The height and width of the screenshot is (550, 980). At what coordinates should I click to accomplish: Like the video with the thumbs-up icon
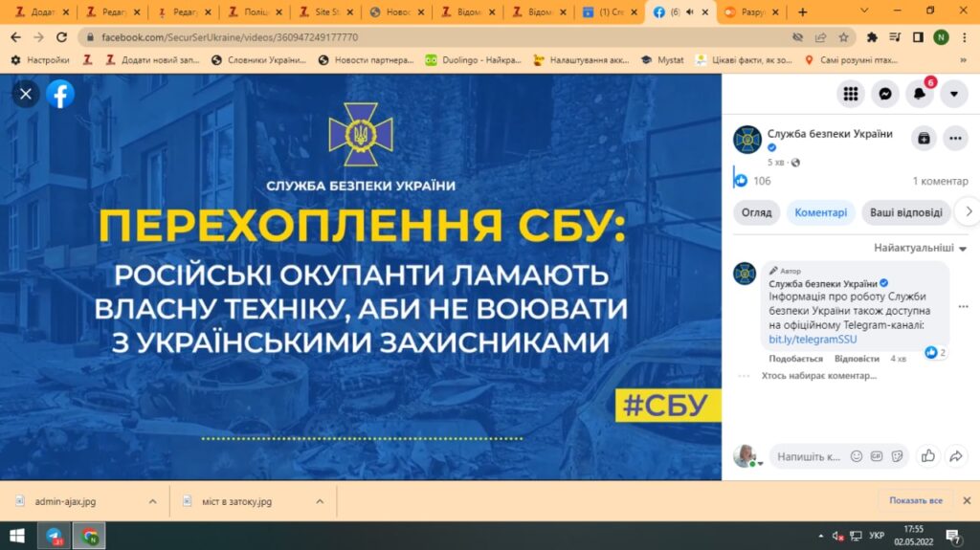pyautogui.click(x=926, y=456)
